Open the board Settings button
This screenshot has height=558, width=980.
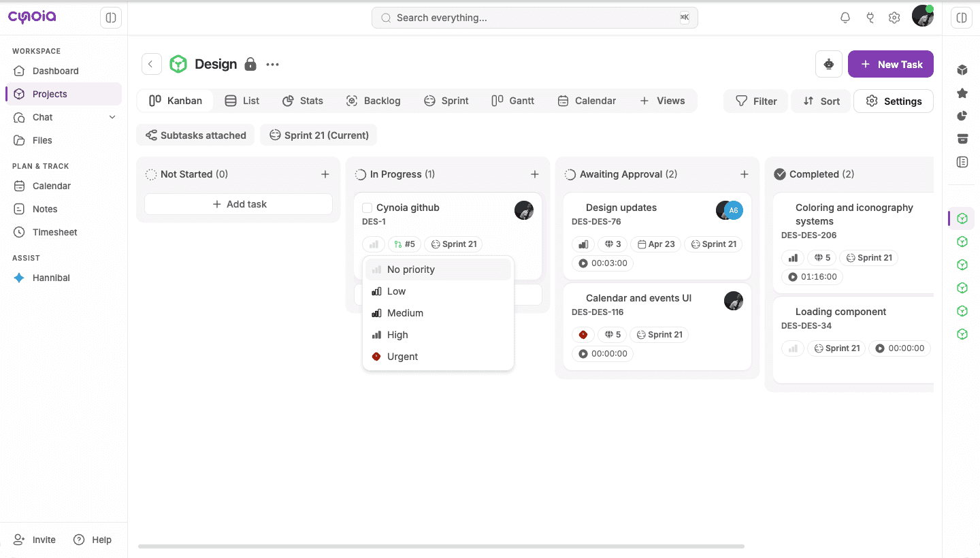(x=894, y=101)
